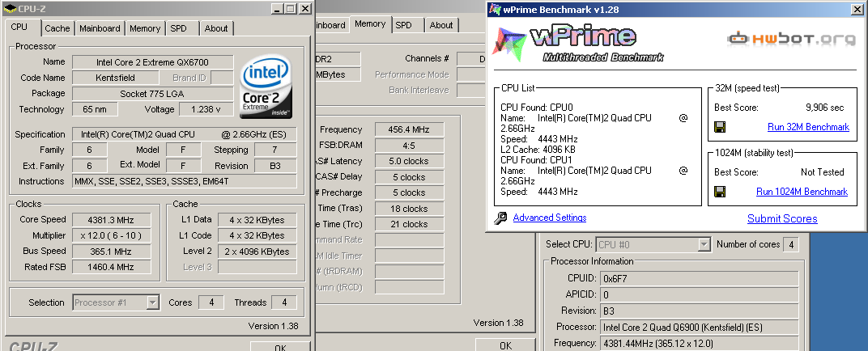Image resolution: width=868 pixels, height=351 pixels.
Task: Click the floppy disk icon beside 32M score
Action: 719,127
